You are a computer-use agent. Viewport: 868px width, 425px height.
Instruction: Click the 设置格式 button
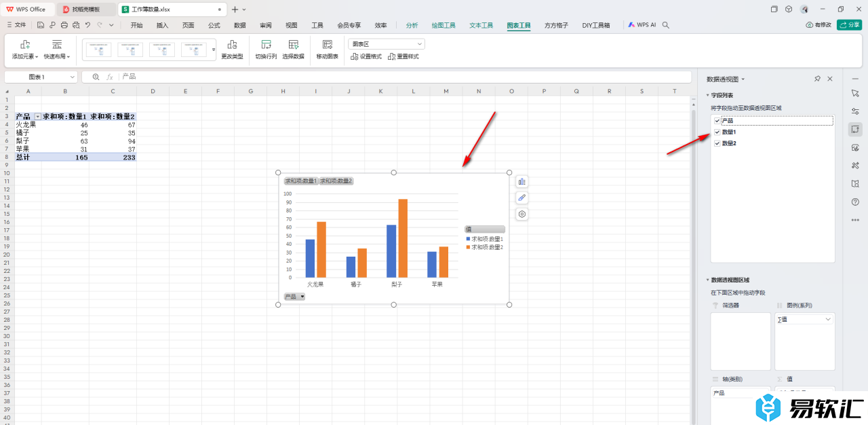point(366,56)
